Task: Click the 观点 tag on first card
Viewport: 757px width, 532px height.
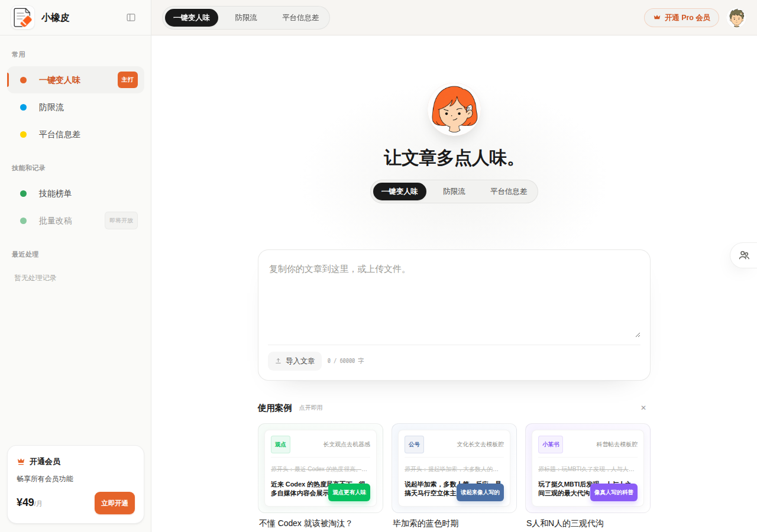Action: 280,445
